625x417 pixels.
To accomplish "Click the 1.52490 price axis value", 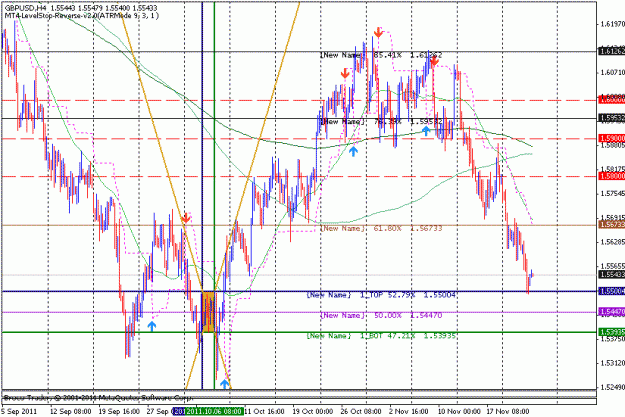I will click(x=613, y=387).
